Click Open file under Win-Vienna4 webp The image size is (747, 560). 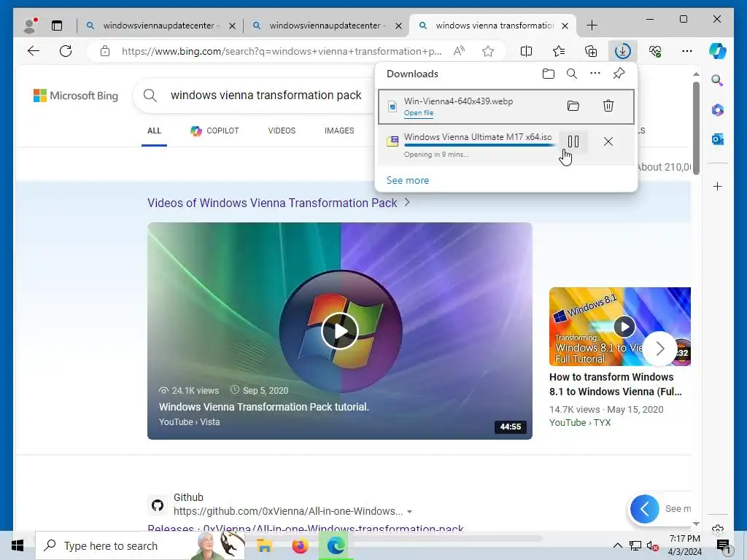pyautogui.click(x=419, y=113)
